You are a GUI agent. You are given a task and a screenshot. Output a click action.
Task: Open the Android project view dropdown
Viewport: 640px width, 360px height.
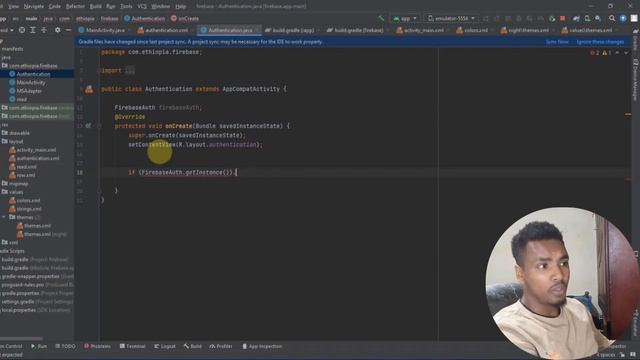7,30
